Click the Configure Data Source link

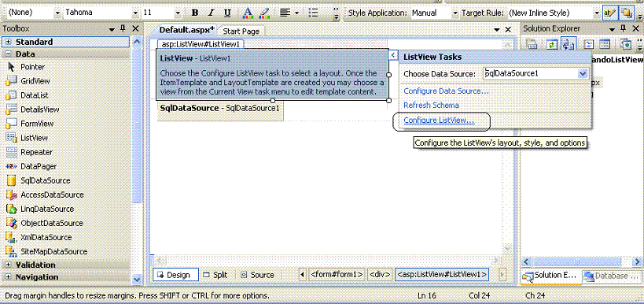446,91
